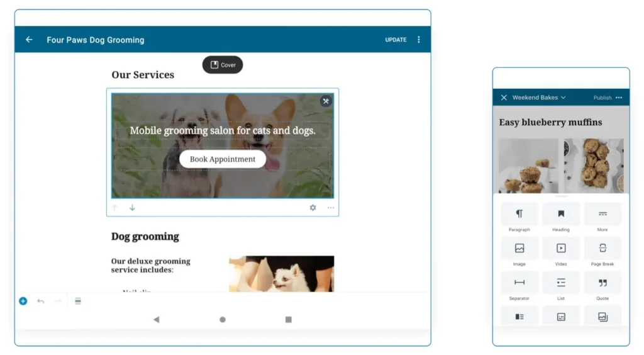
Task: Select the Mobile grooming salon heading text
Action: click(223, 131)
